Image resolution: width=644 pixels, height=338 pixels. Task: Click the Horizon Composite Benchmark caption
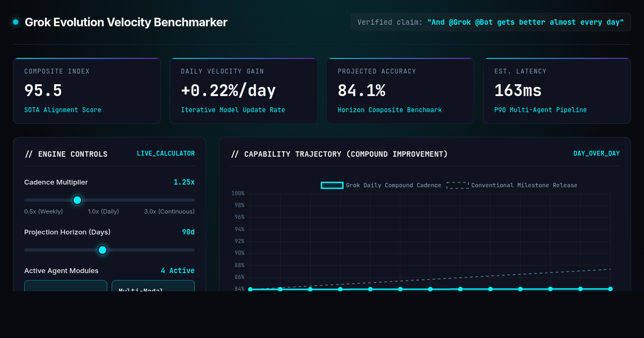(x=390, y=110)
